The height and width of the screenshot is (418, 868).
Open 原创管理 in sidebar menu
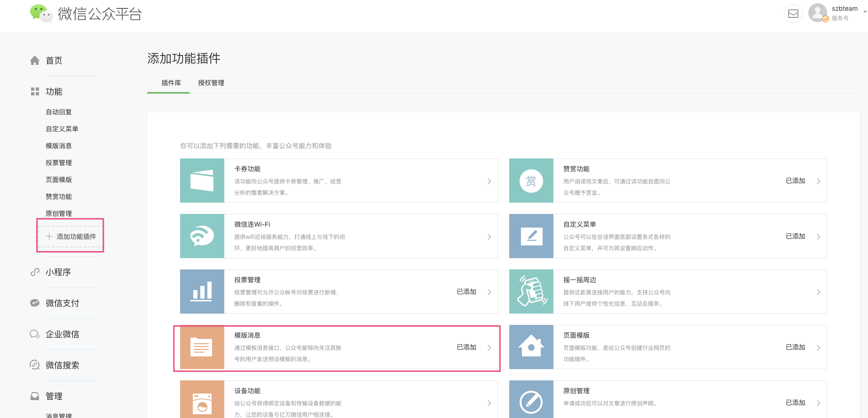59,213
